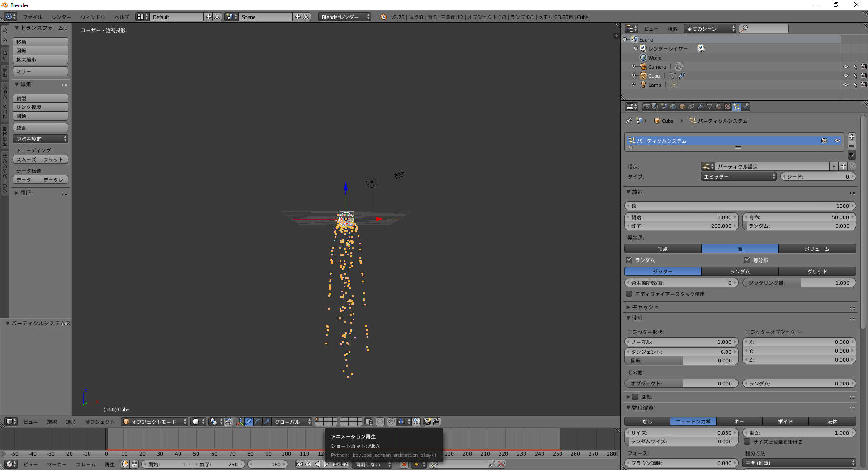868x470 pixels.
Task: Open the Physics properties tab icon
Action: (746, 107)
